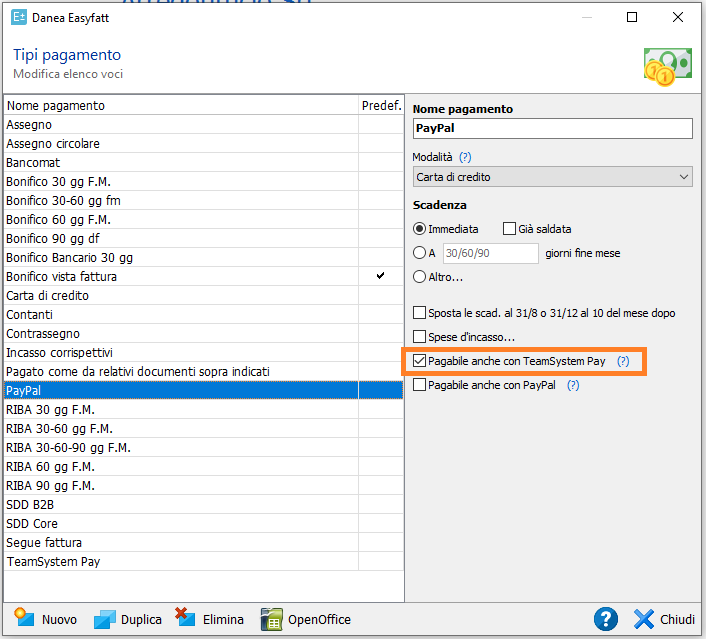Click the Elimina button label

click(x=223, y=620)
